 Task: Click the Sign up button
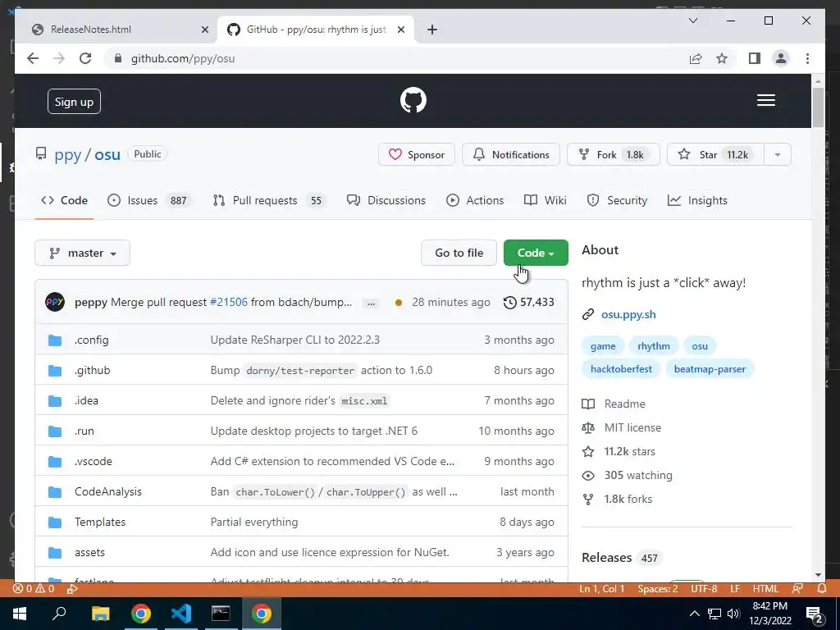pyautogui.click(x=74, y=102)
